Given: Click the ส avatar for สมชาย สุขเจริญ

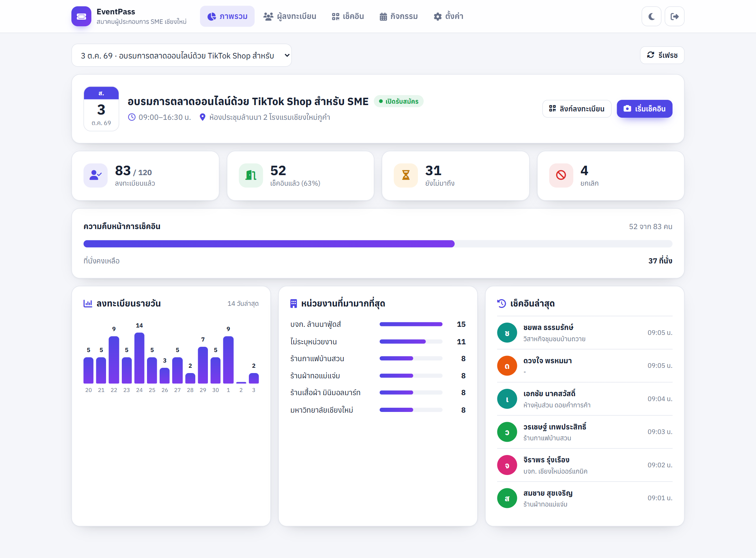Looking at the screenshot, I should click(x=507, y=498).
